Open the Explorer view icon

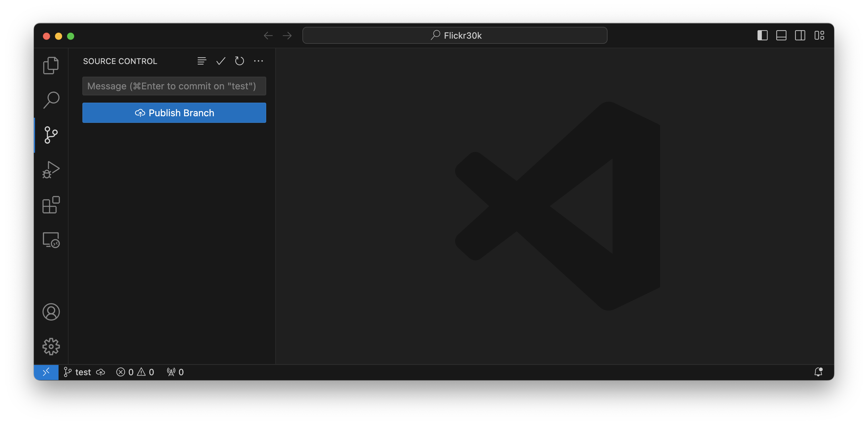point(51,66)
